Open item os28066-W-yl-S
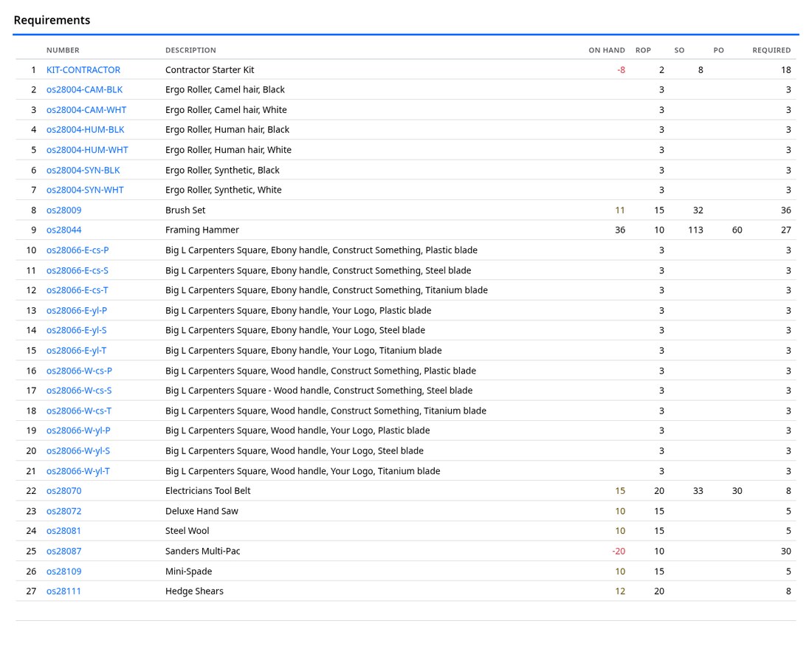The image size is (812, 652). [78, 451]
